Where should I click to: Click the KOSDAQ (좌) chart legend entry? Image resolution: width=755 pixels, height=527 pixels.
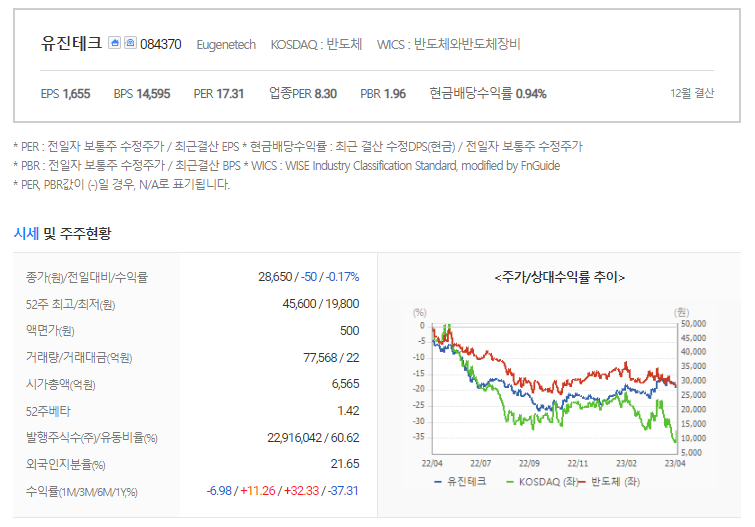point(542,482)
